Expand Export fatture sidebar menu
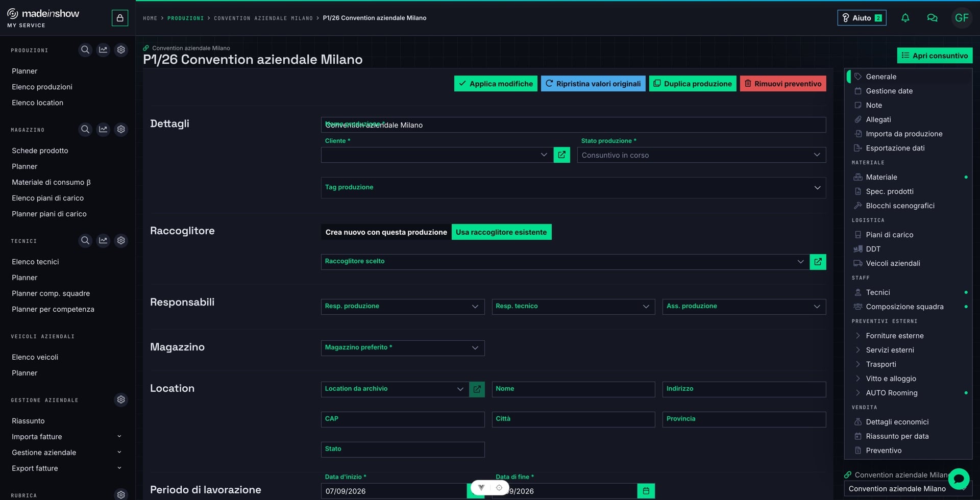Screen dimensions: 980x500 (x=67, y=468)
